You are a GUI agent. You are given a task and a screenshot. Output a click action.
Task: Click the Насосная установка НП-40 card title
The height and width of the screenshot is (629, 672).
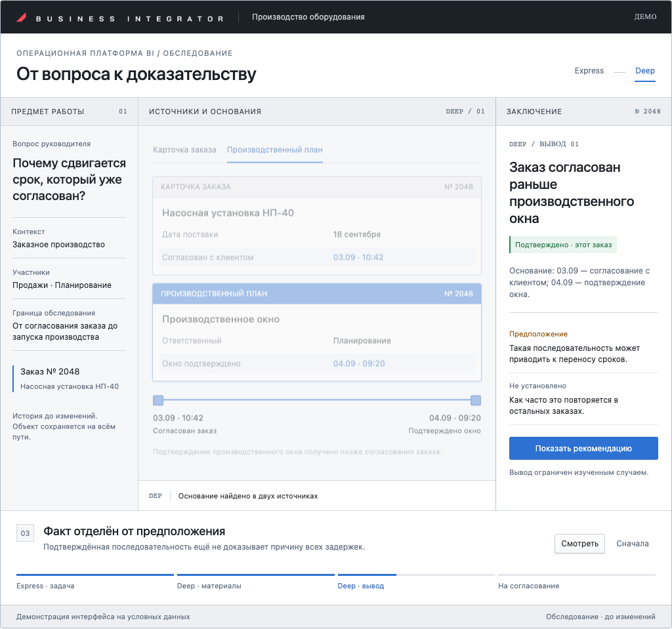[x=228, y=213]
